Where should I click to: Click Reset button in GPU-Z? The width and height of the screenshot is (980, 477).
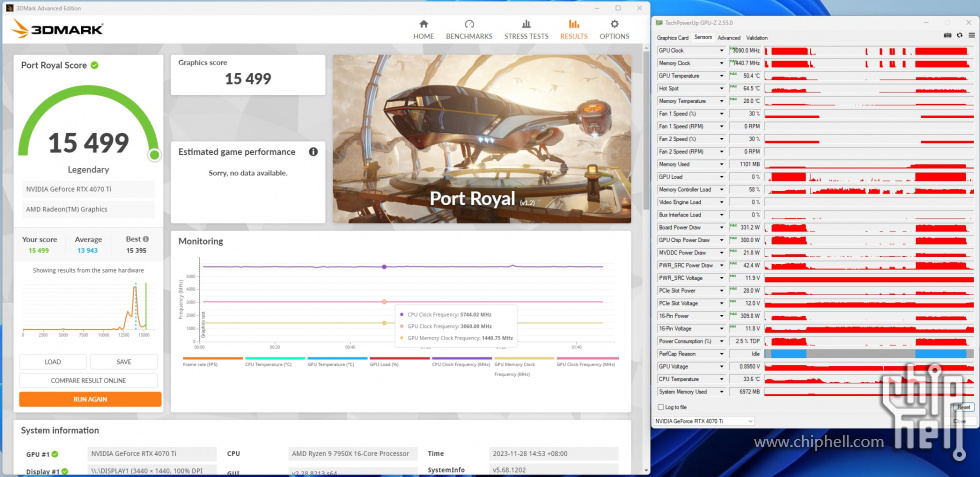click(x=963, y=407)
